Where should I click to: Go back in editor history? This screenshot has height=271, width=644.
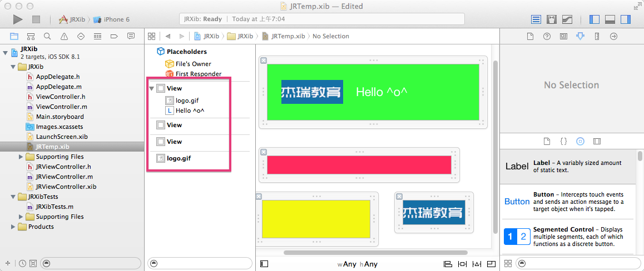(x=167, y=36)
